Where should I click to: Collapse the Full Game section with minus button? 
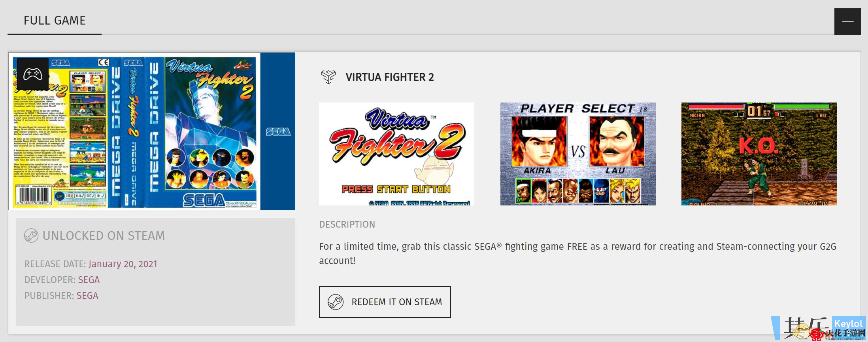[x=847, y=22]
